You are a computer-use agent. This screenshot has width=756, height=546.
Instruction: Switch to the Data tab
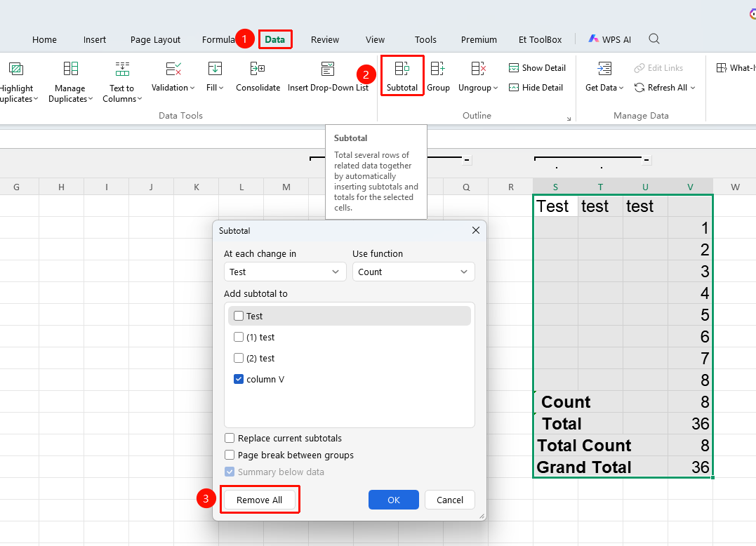tap(275, 39)
